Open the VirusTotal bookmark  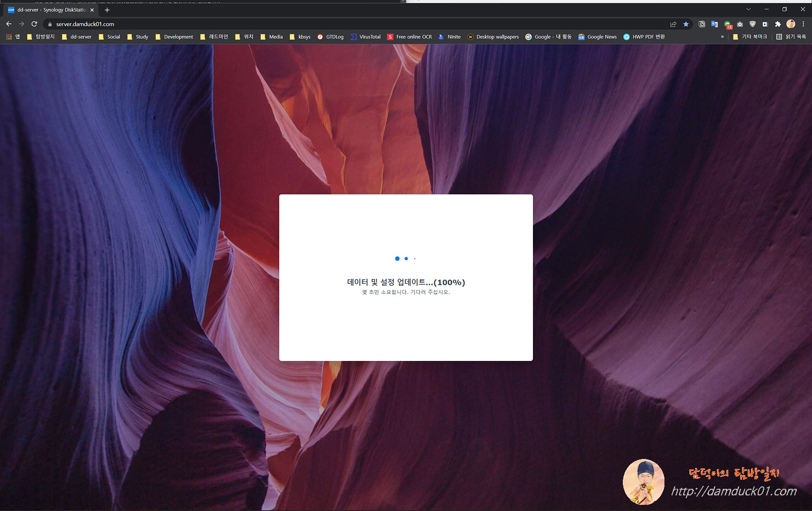pyautogui.click(x=365, y=36)
